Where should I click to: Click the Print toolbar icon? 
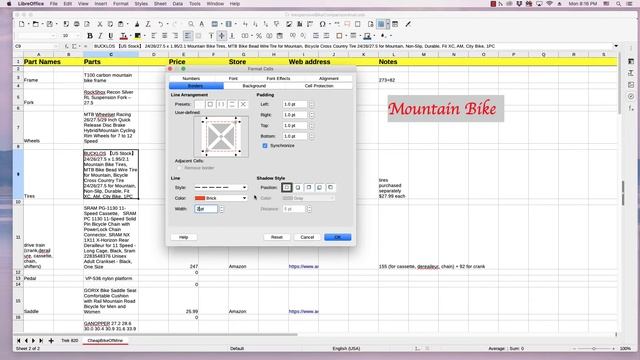click(76, 24)
